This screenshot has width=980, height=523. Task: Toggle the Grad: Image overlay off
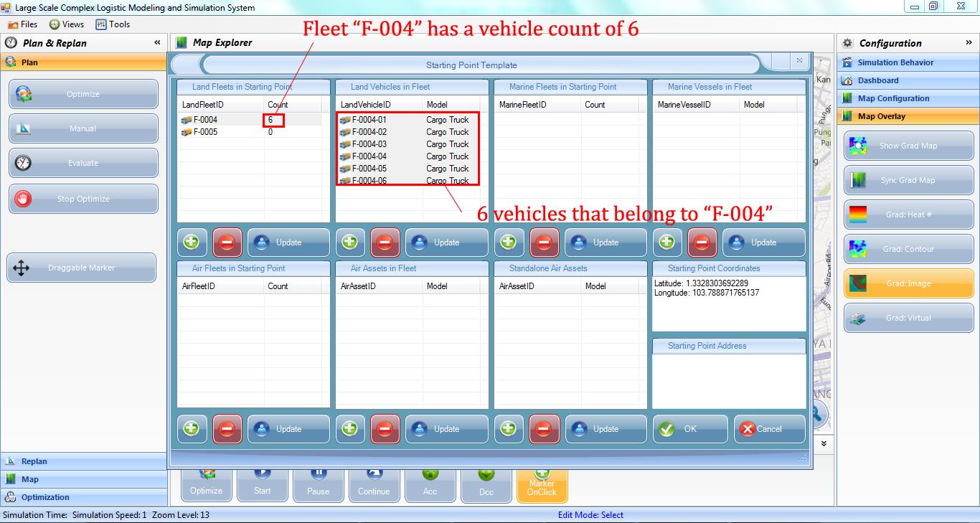click(x=908, y=283)
